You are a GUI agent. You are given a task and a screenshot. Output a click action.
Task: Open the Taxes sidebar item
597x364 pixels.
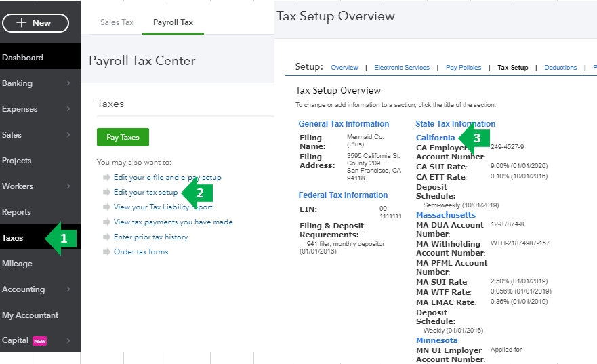[13, 238]
